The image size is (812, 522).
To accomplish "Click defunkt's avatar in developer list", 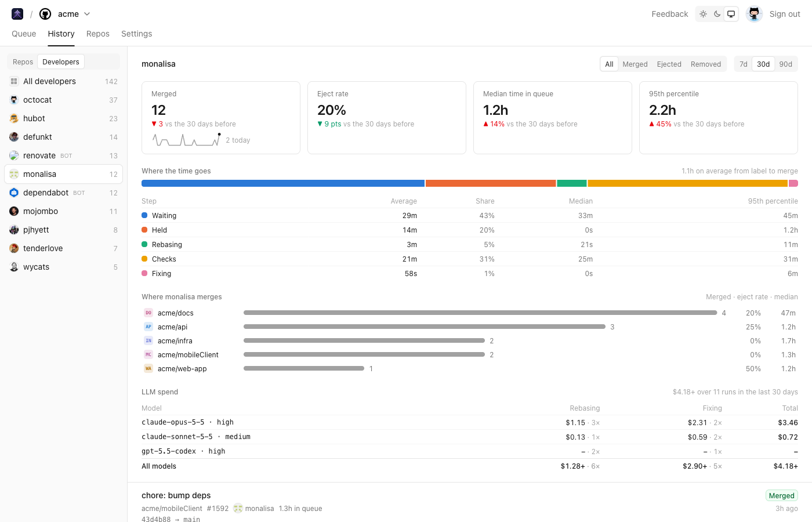I will coord(14,137).
